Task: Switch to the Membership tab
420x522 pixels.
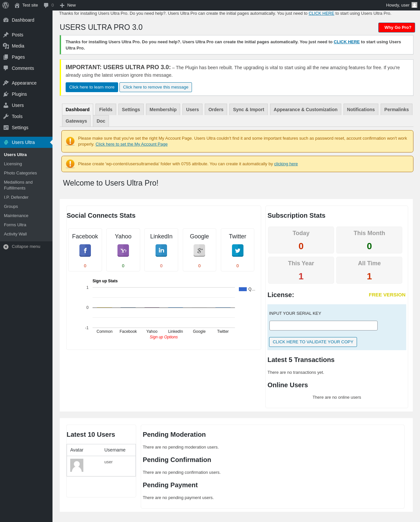Action: coord(163,110)
